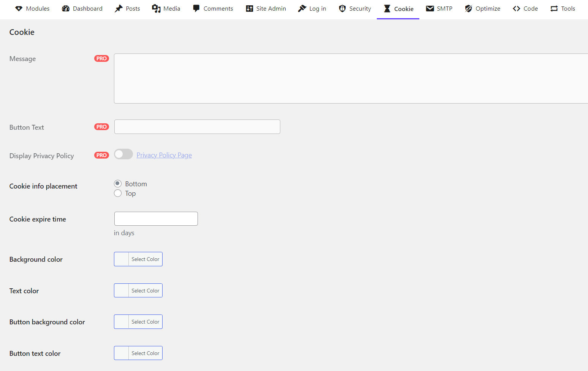Go to the Site Admin tab

(x=266, y=9)
